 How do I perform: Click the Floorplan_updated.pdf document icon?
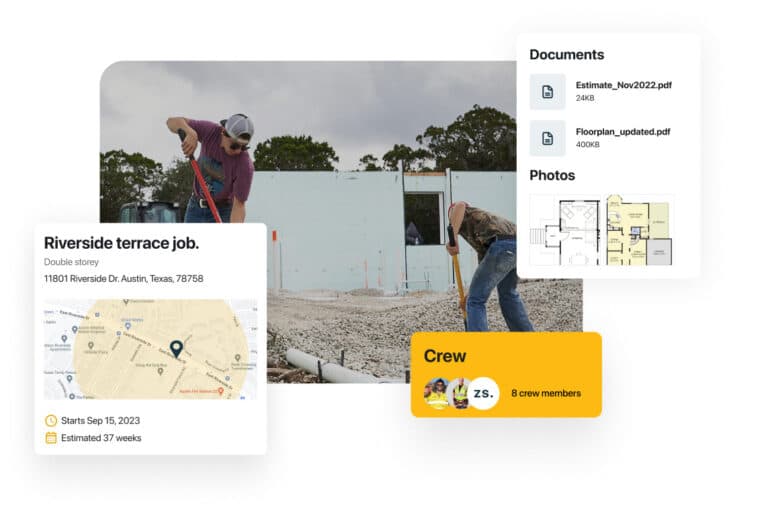(x=548, y=138)
